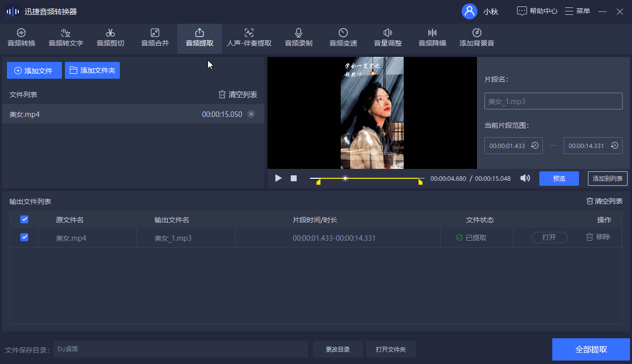632x364 pixels.
Task: Open the 小秋 user account name
Action: tap(491, 11)
